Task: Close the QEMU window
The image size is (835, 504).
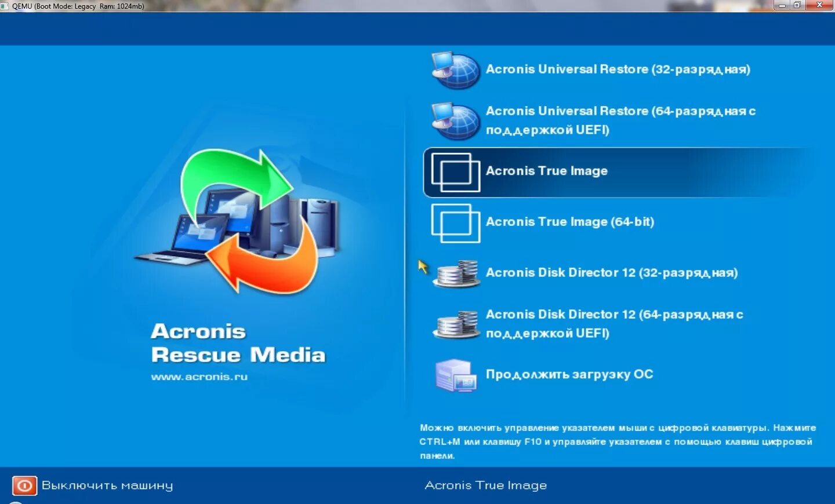Action: point(819,5)
